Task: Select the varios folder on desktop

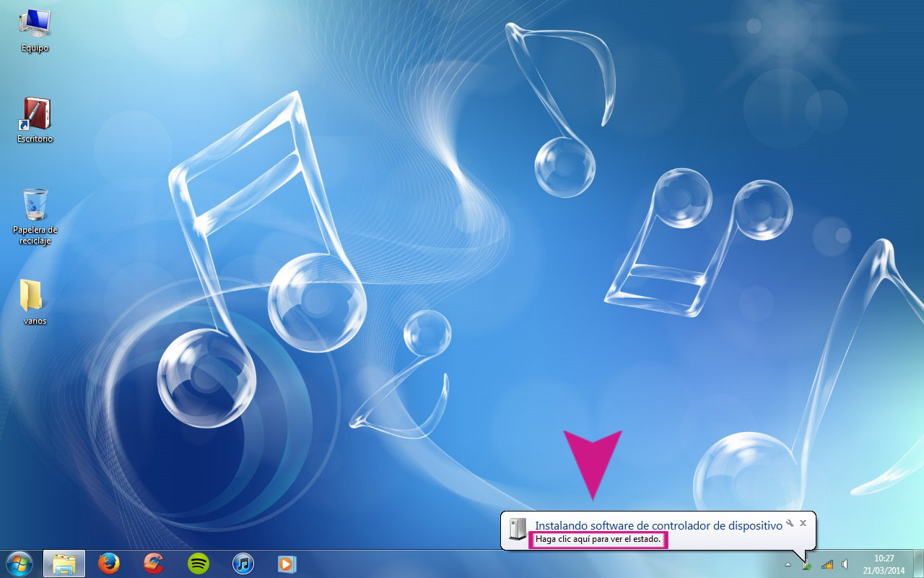Action: [35, 301]
